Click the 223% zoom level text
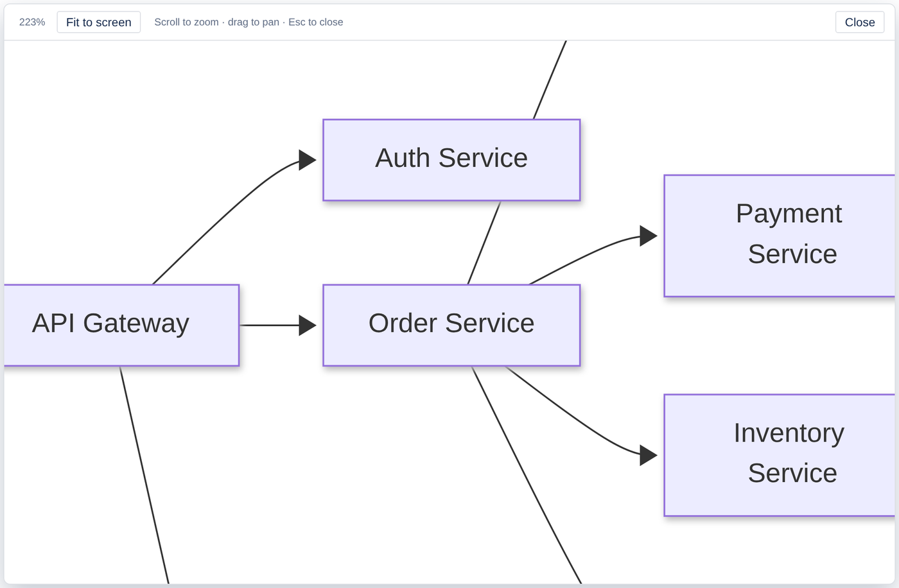The height and width of the screenshot is (588, 899). tap(32, 22)
